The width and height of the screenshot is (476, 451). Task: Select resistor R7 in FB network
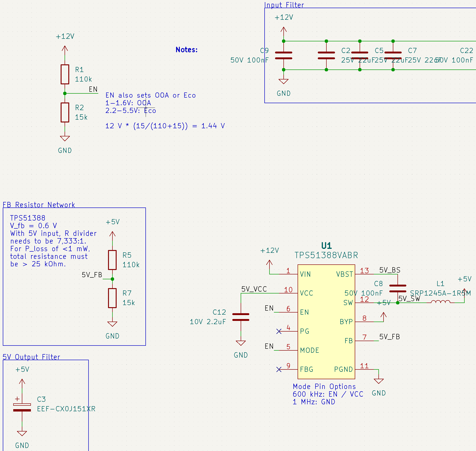click(112, 298)
